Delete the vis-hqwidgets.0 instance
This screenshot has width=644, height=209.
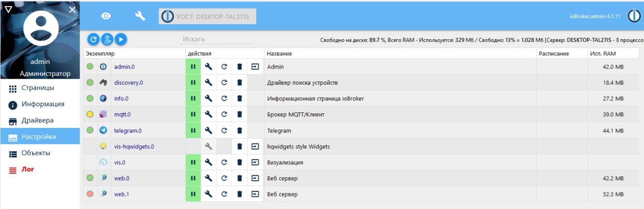[239, 147]
